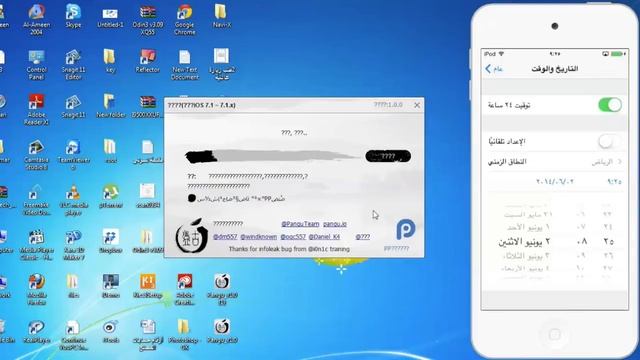Open the @PanguTeam link

click(300, 224)
